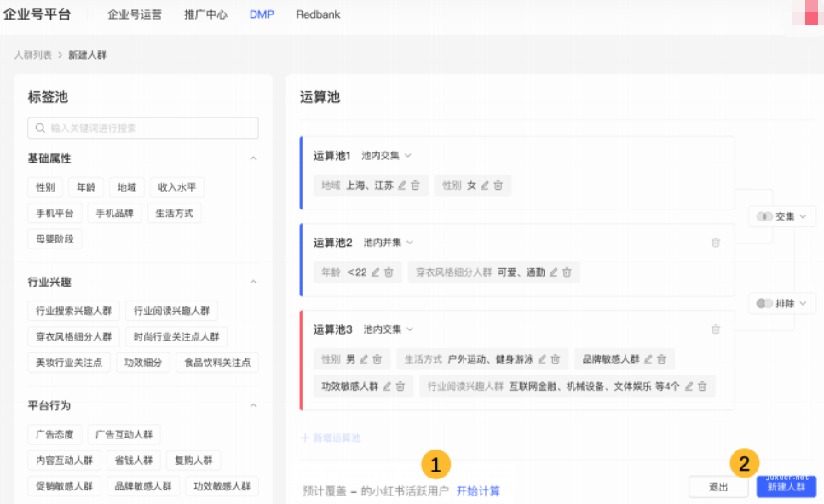
Task: Delete 运算池2 via its trash icon
Action: pos(716,243)
